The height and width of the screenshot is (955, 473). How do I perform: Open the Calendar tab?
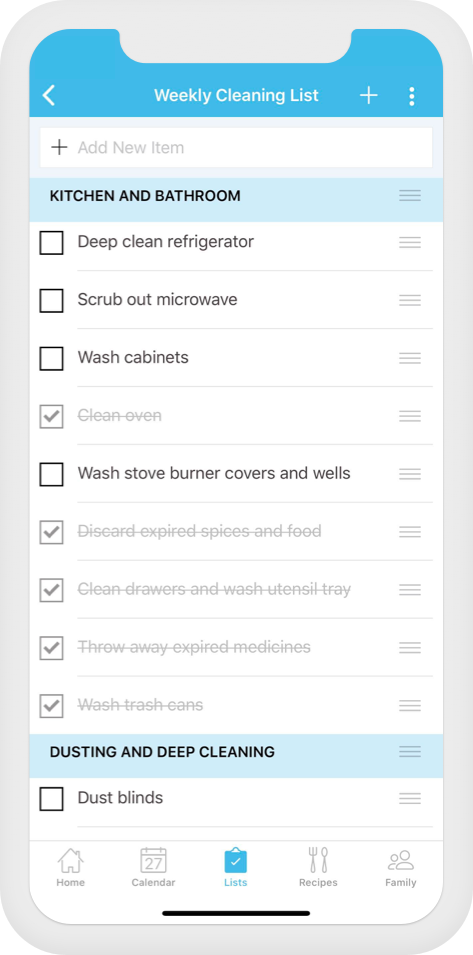[x=153, y=867]
